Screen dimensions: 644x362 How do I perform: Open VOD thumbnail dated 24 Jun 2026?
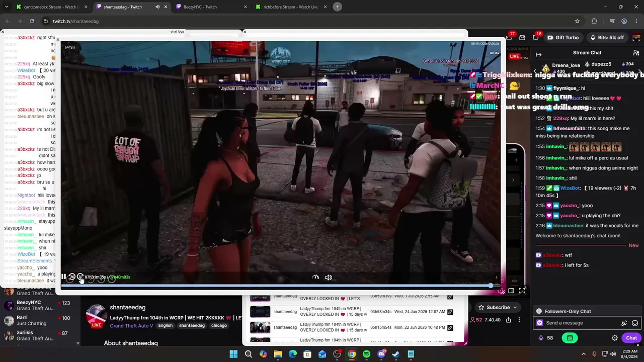click(x=260, y=312)
